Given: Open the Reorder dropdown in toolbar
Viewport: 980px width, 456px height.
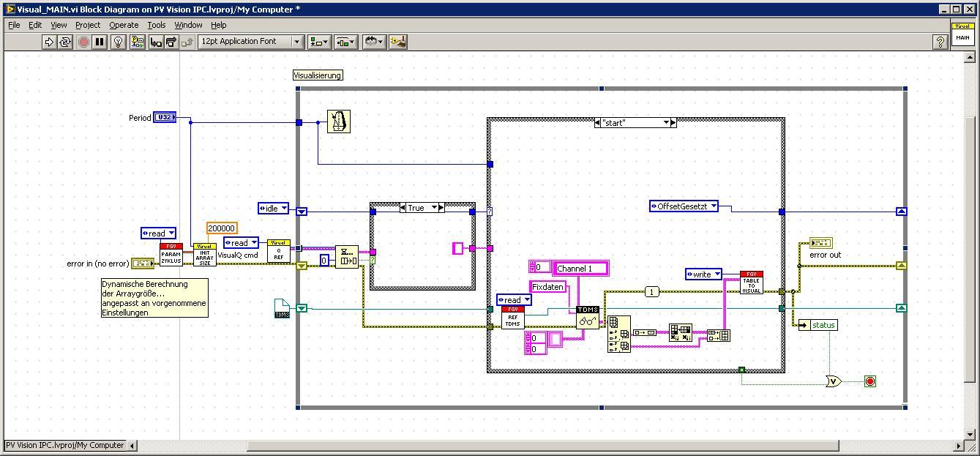Looking at the screenshot, I should click(x=375, y=42).
